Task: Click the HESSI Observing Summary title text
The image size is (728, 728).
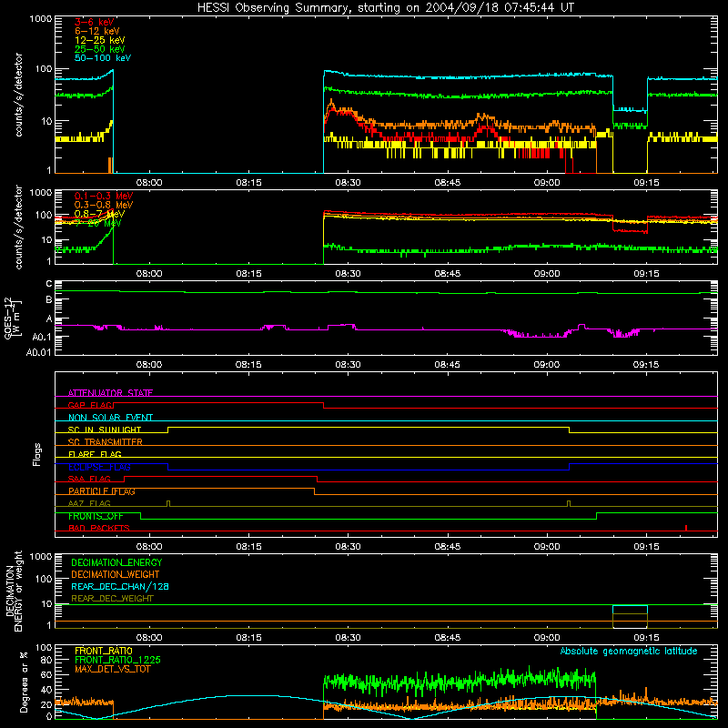Action: pyautogui.click(x=385, y=8)
